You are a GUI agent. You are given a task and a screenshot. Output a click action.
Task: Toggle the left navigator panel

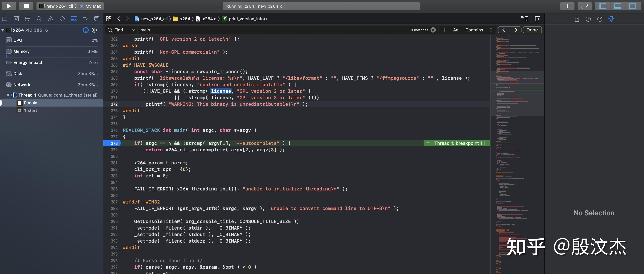603,6
